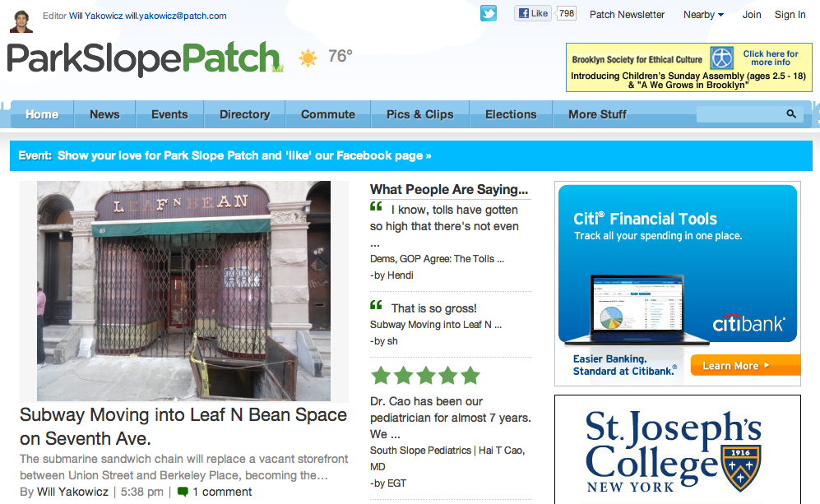Click the Twitter bird icon
Viewport: 820px width, 504px height.
point(489,14)
